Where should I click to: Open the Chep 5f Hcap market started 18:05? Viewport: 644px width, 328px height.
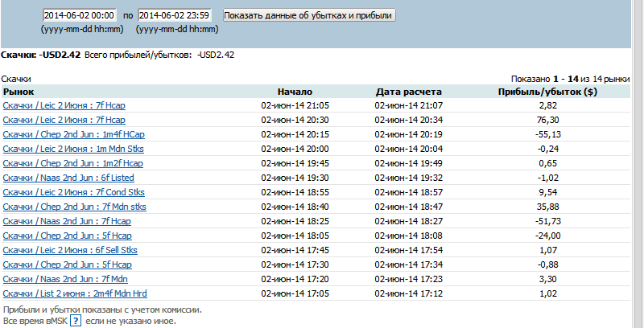tap(67, 236)
